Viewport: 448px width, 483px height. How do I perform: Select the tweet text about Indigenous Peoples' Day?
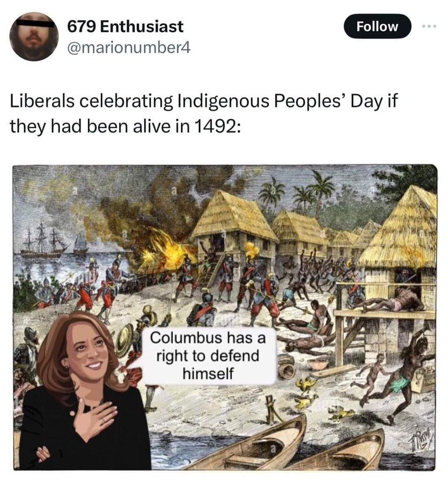click(x=204, y=113)
